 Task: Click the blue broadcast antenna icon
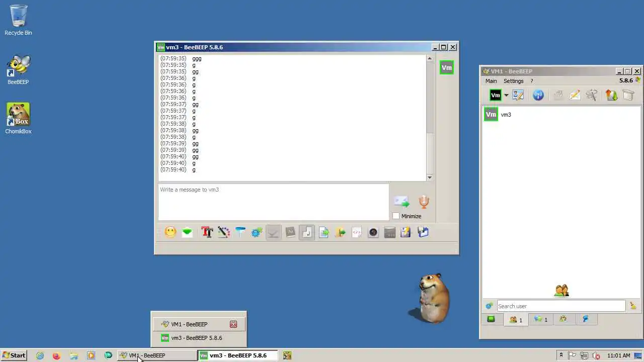point(538,95)
